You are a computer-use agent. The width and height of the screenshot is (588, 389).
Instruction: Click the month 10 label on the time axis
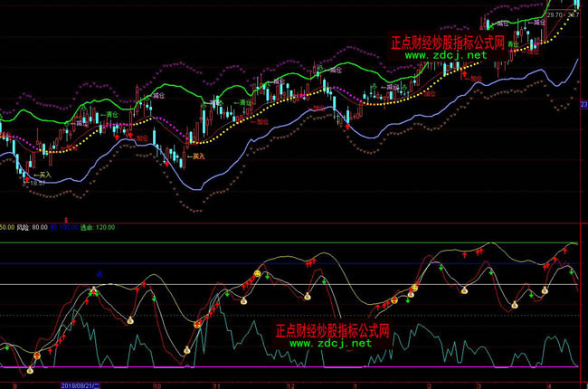(155, 384)
